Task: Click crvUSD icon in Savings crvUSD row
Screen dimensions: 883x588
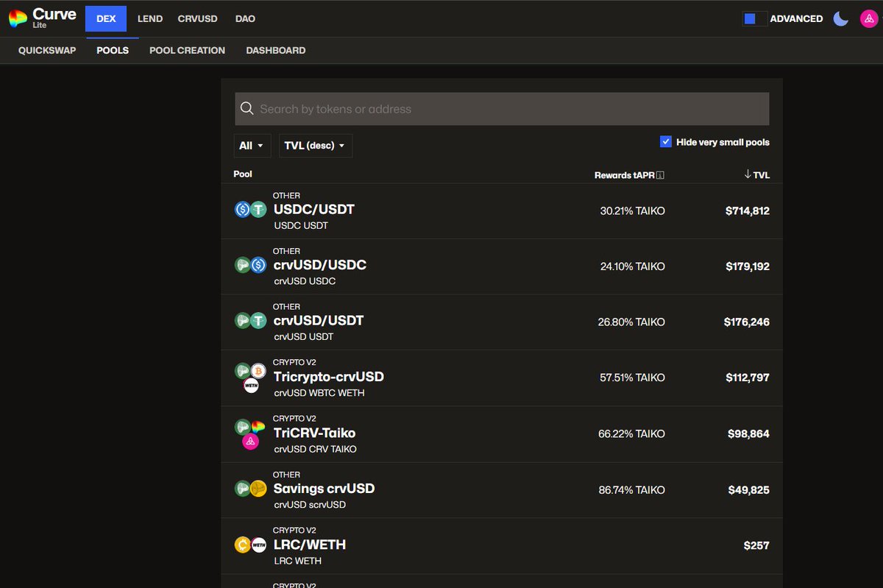Action: point(243,489)
